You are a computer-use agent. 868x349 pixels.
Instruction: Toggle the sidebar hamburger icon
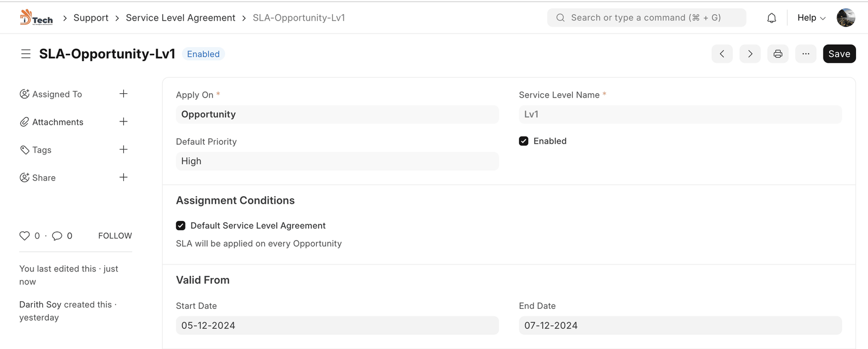click(25, 54)
